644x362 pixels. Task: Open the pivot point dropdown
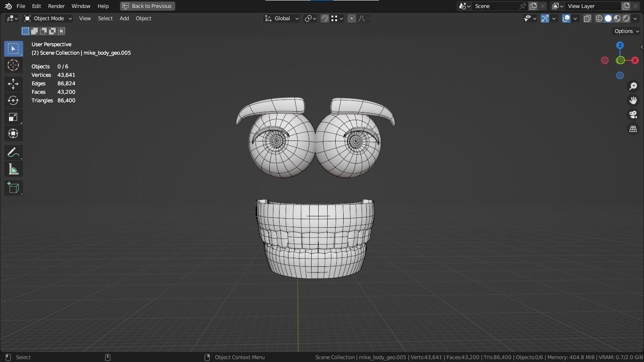tap(310, 18)
